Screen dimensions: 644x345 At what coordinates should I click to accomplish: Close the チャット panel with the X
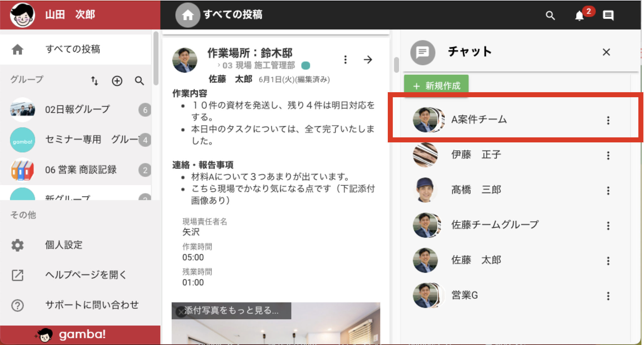click(x=606, y=52)
